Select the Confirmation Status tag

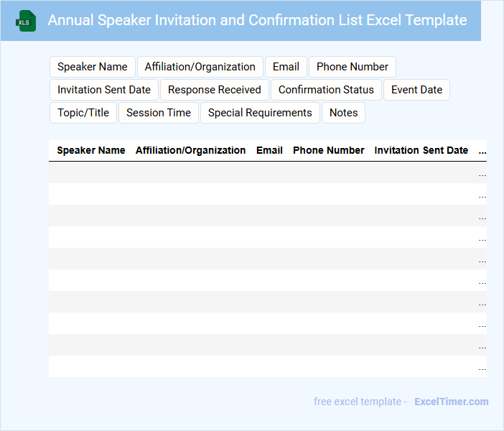click(x=326, y=90)
